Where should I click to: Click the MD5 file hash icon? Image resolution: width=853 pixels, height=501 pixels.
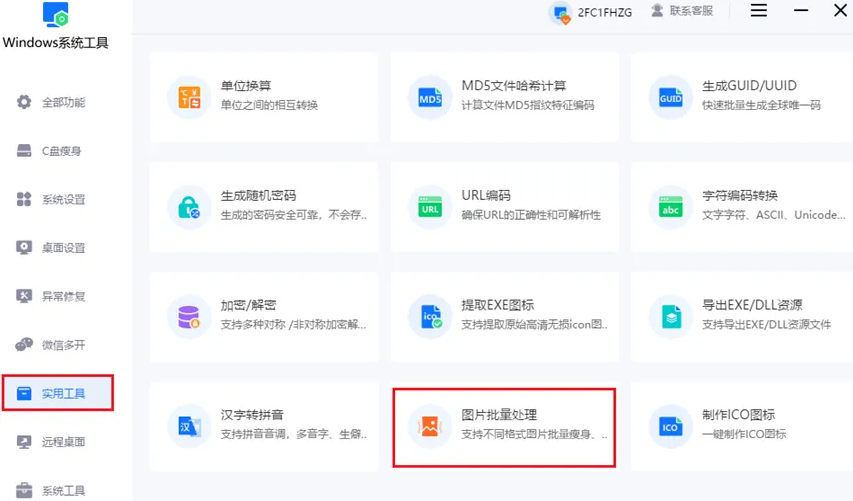click(430, 98)
